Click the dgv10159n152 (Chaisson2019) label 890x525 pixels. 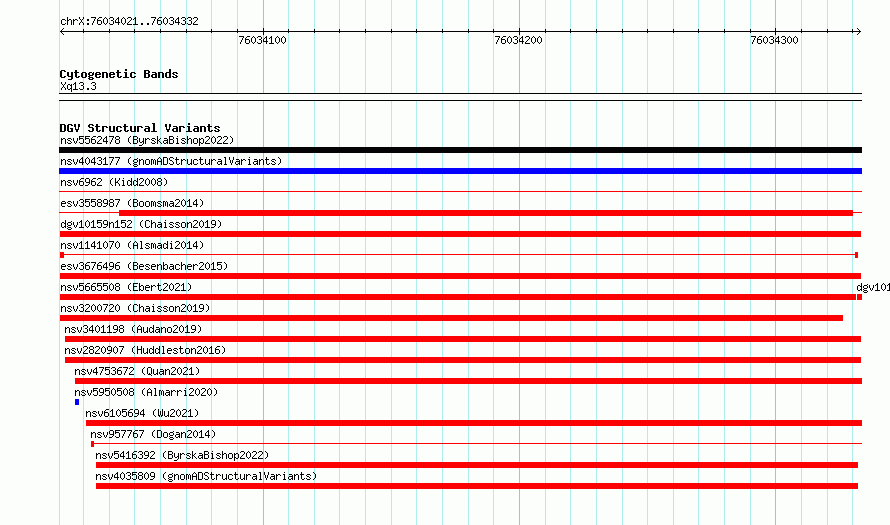click(x=141, y=224)
